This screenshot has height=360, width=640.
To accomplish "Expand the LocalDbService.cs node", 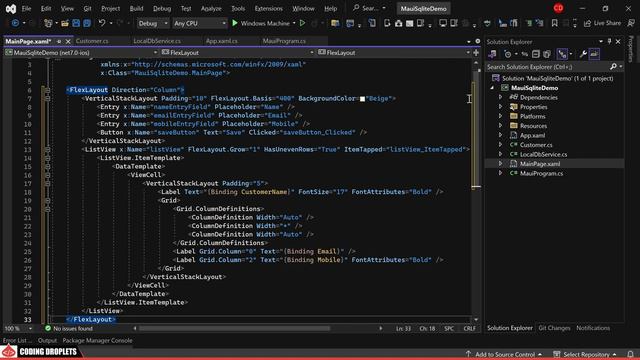I will (x=500, y=154).
